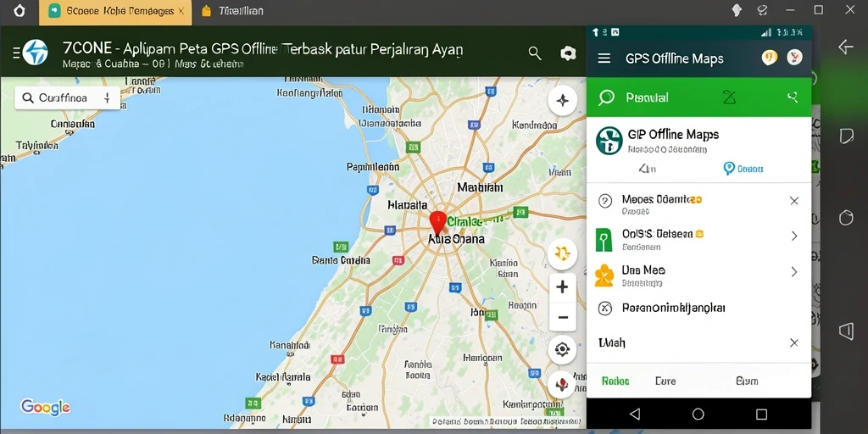Select the left tab under GIP Offline Maps
Image resolution: width=868 pixels, height=434 pixels.
pyautogui.click(x=647, y=169)
